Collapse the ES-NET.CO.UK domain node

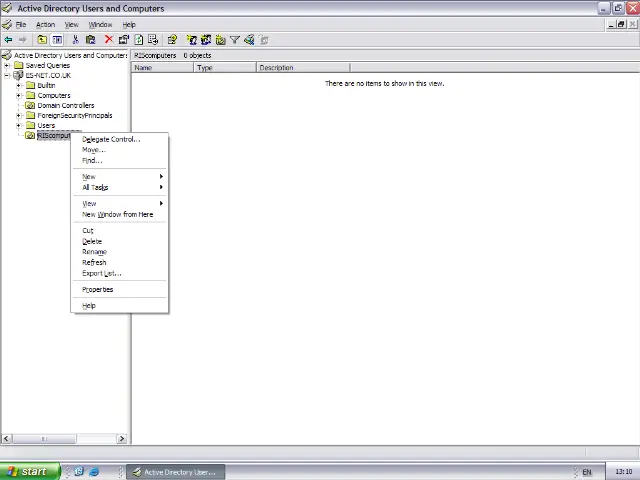[x=7, y=76]
